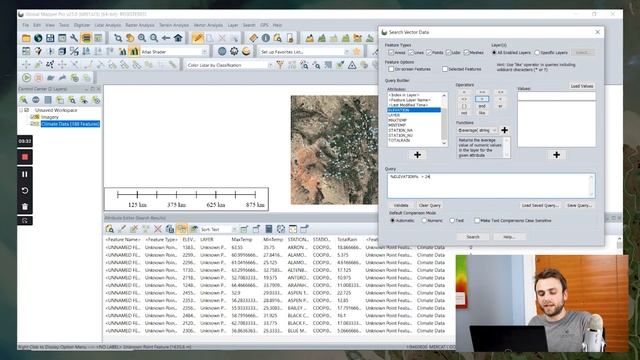Screen dimensions: 640x360
Task: Click the Clear Query button
Action: point(429,205)
